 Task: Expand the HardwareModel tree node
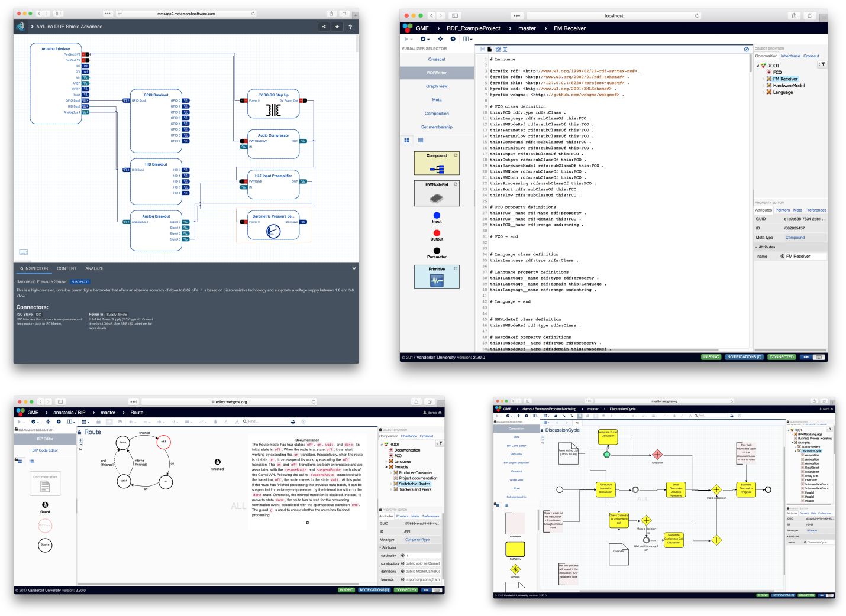[x=763, y=86]
